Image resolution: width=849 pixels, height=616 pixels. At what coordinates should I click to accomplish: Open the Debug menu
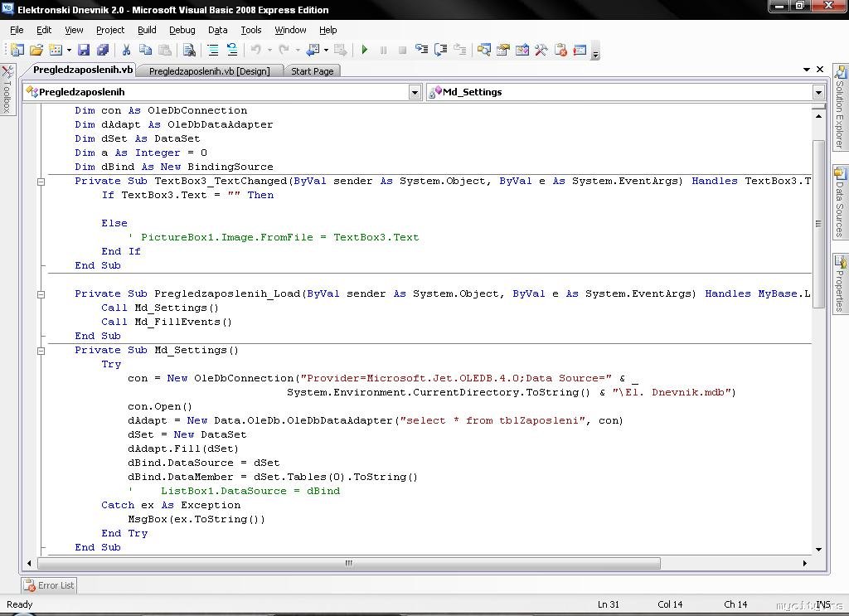[x=182, y=30]
